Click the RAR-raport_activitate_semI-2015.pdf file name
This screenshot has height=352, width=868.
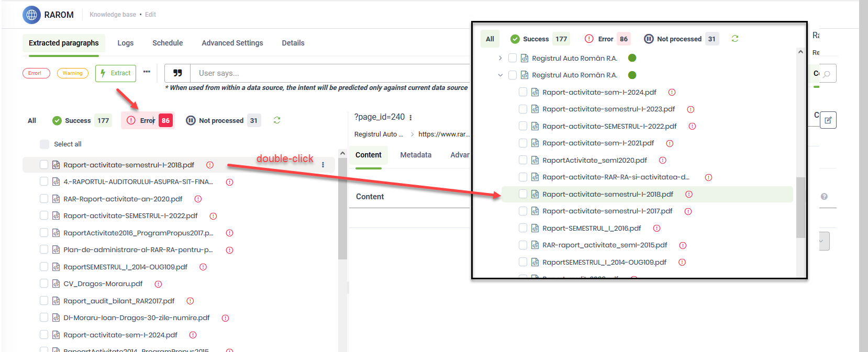pyautogui.click(x=605, y=245)
